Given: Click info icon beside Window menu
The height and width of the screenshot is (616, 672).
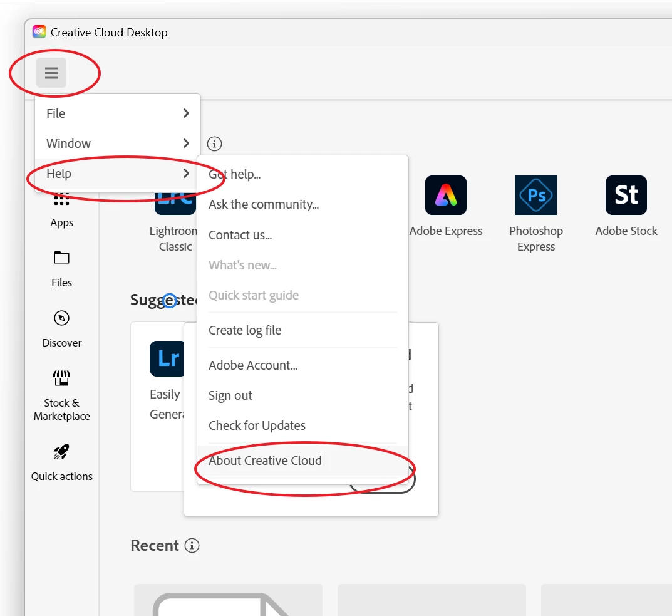Looking at the screenshot, I should 214,144.
